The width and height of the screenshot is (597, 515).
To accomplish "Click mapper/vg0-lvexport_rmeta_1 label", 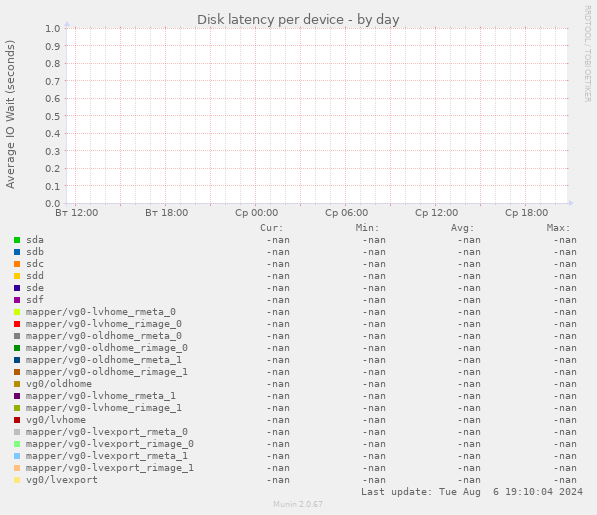I will [x=107, y=456].
